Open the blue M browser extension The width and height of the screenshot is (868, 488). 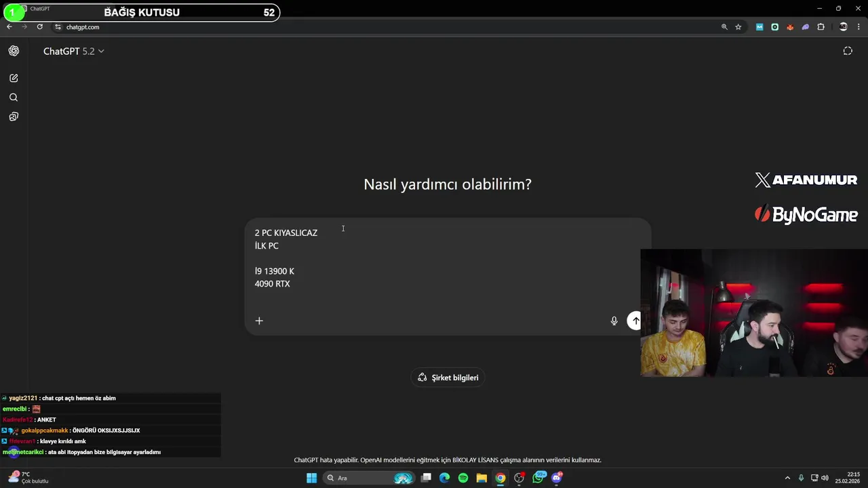pyautogui.click(x=759, y=27)
